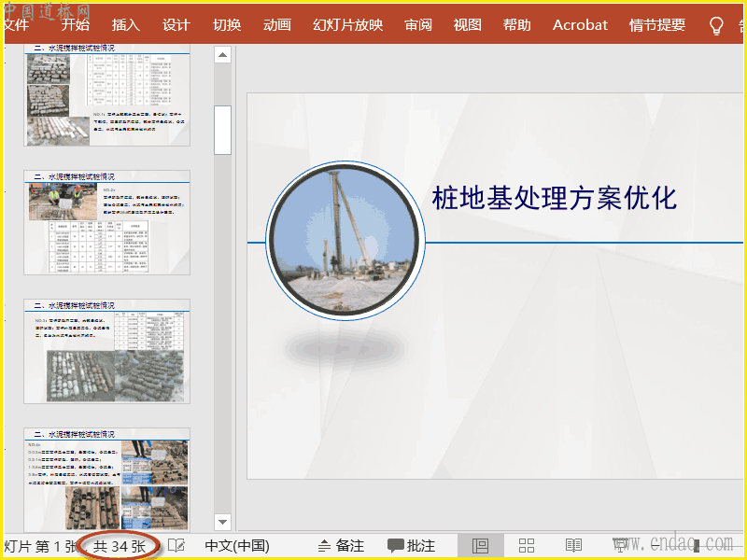This screenshot has width=747, height=560.
Task: Click the circular pile driver picture
Action: [x=345, y=241]
